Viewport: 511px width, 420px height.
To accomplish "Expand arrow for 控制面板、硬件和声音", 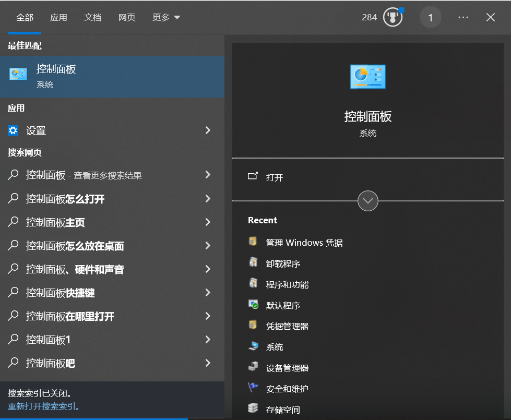I will click(208, 269).
